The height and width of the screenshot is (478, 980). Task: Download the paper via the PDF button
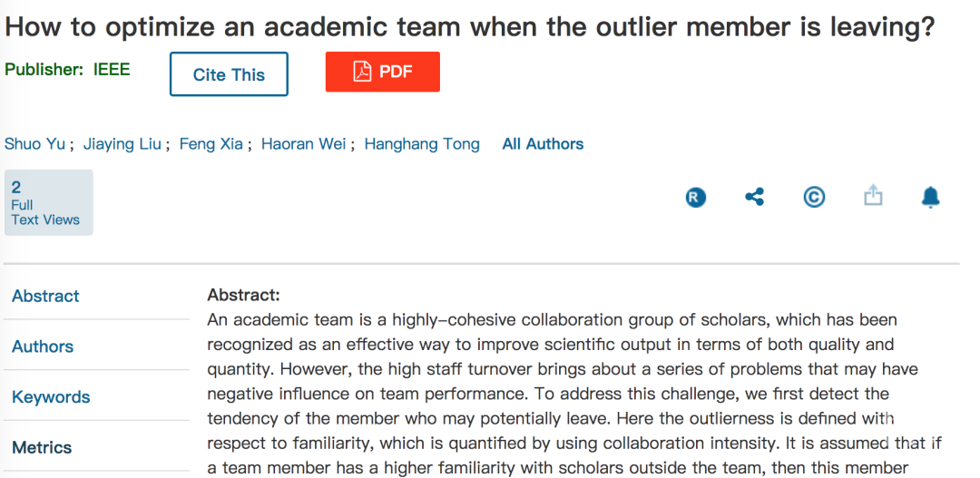pyautogui.click(x=383, y=72)
